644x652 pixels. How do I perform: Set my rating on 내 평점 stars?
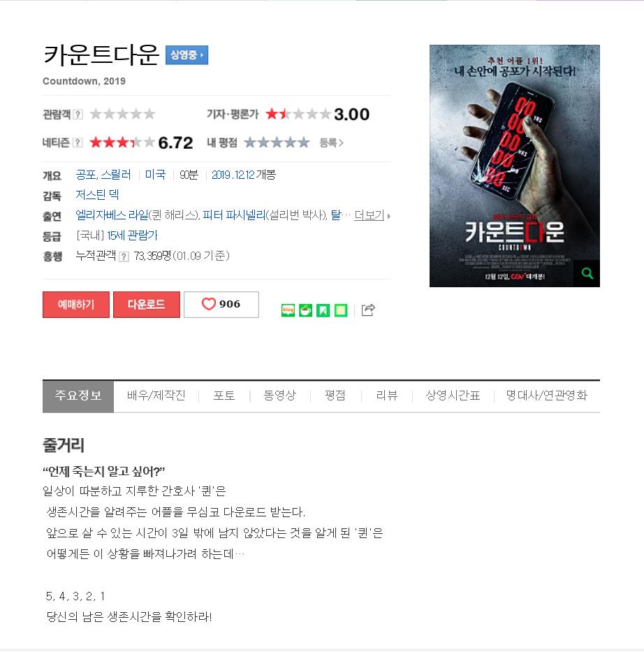[x=277, y=143]
